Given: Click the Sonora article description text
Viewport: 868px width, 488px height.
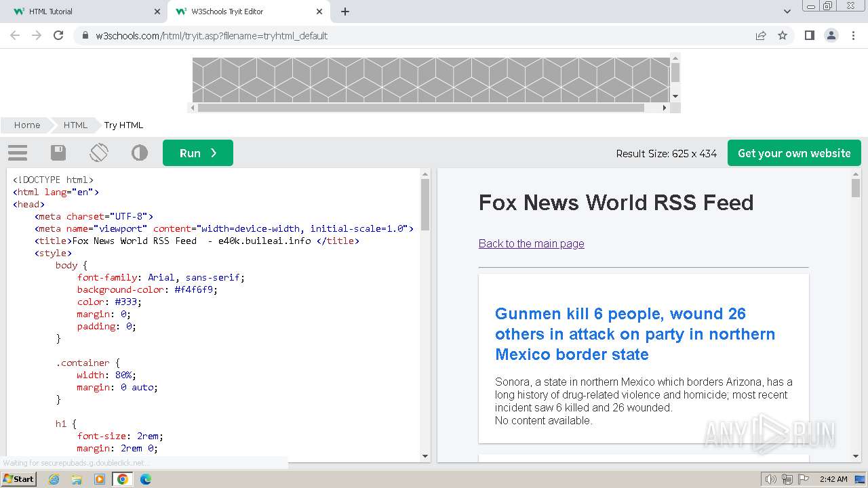Looking at the screenshot, I should tap(644, 394).
